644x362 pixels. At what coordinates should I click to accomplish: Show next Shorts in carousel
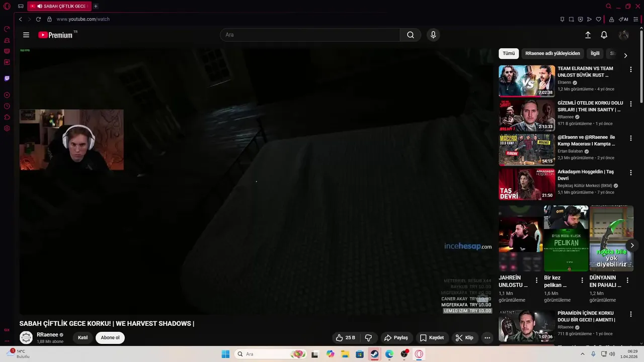[x=632, y=245]
